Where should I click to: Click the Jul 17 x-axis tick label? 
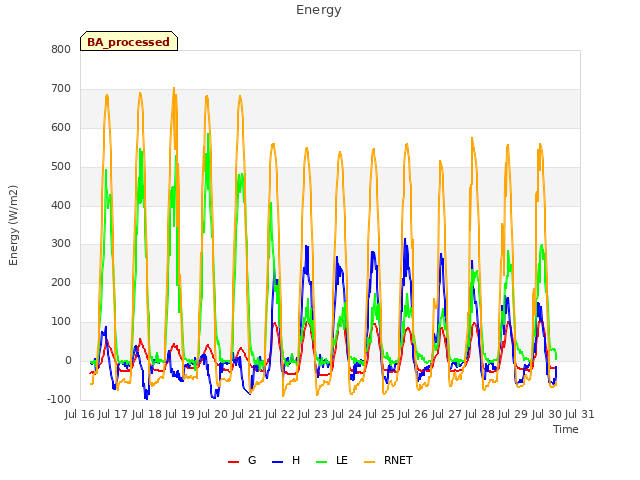tap(114, 415)
